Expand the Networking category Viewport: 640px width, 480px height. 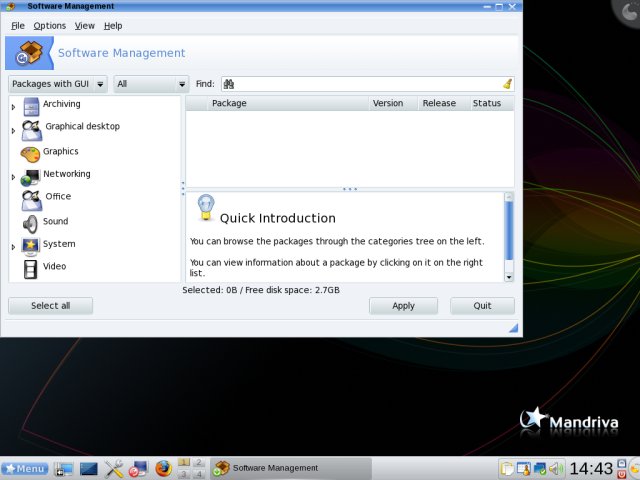tap(13, 177)
